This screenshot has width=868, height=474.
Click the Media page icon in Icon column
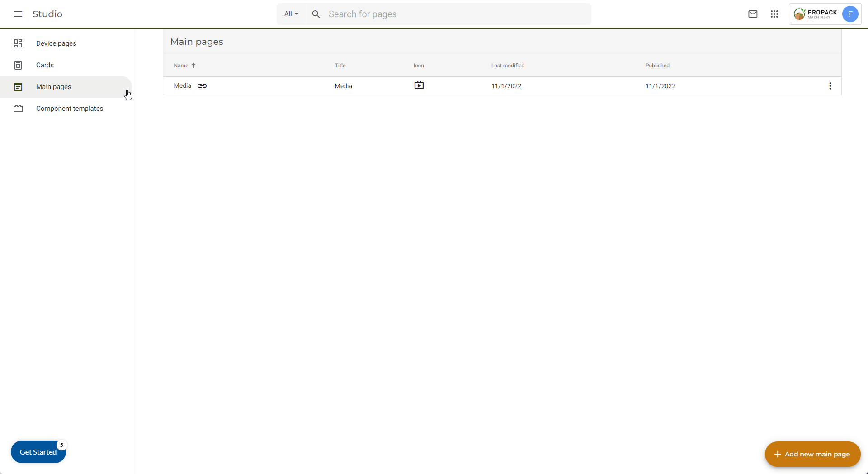click(419, 85)
